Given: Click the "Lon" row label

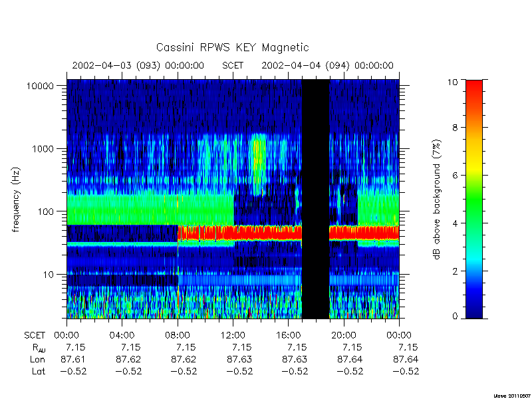Looking at the screenshot, I should tap(37, 359).
